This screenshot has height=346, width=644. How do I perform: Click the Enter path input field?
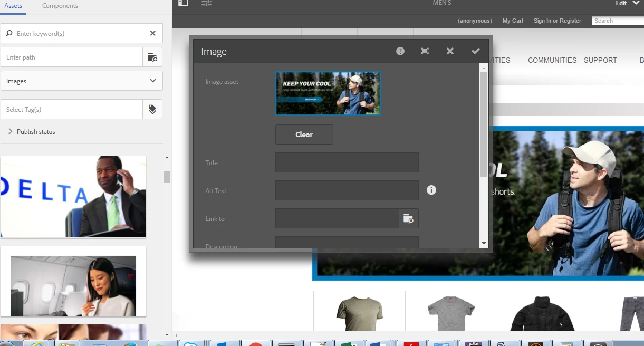pos(72,57)
